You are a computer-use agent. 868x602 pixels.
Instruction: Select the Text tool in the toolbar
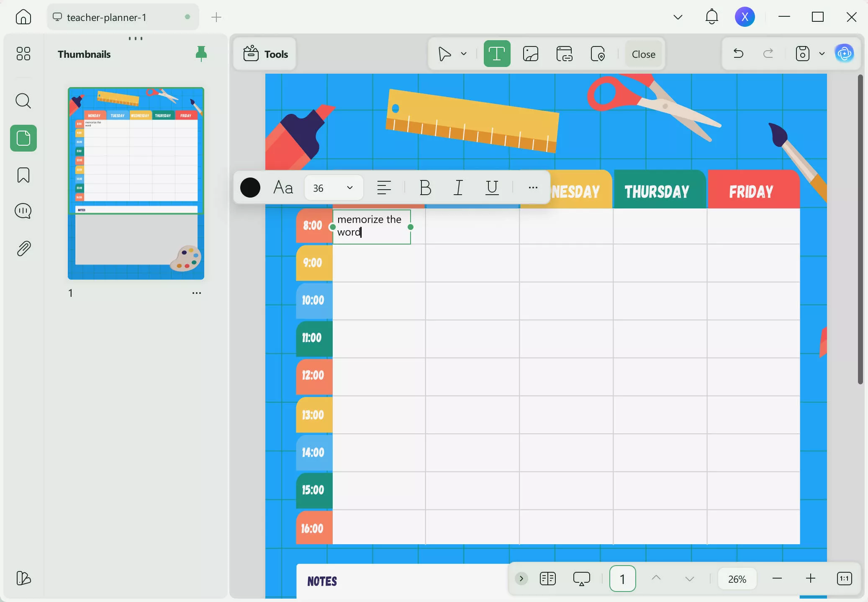(497, 54)
